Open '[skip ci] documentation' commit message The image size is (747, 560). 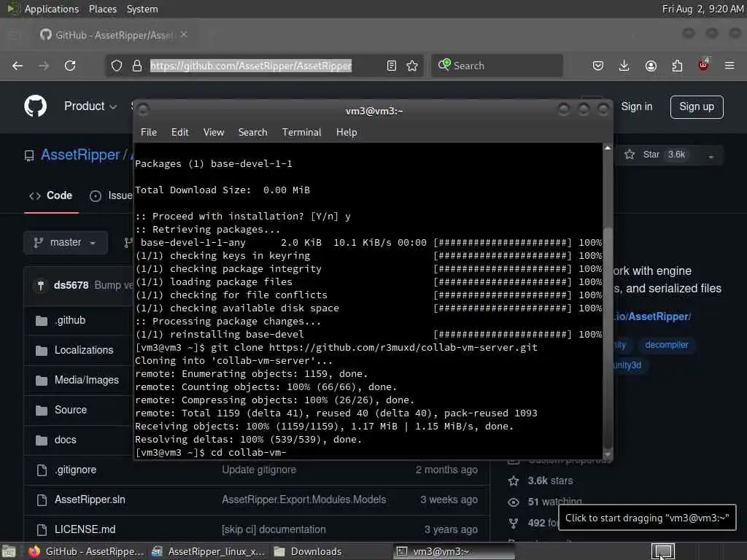(x=274, y=529)
